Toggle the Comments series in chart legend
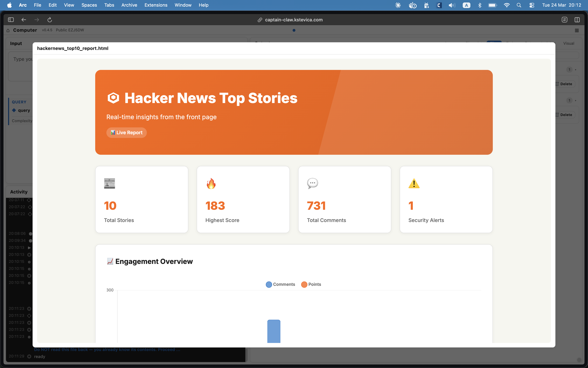Viewport: 588px width, 368px height. tap(280, 284)
